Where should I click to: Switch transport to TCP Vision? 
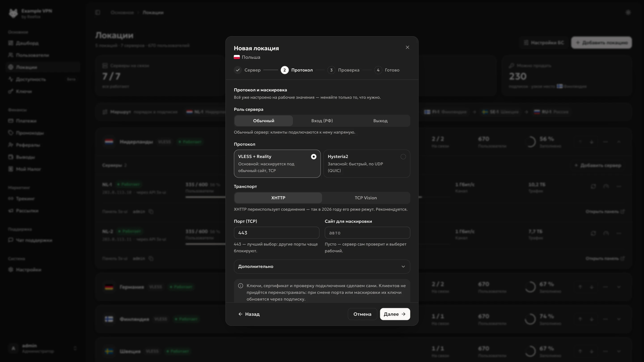tap(366, 198)
